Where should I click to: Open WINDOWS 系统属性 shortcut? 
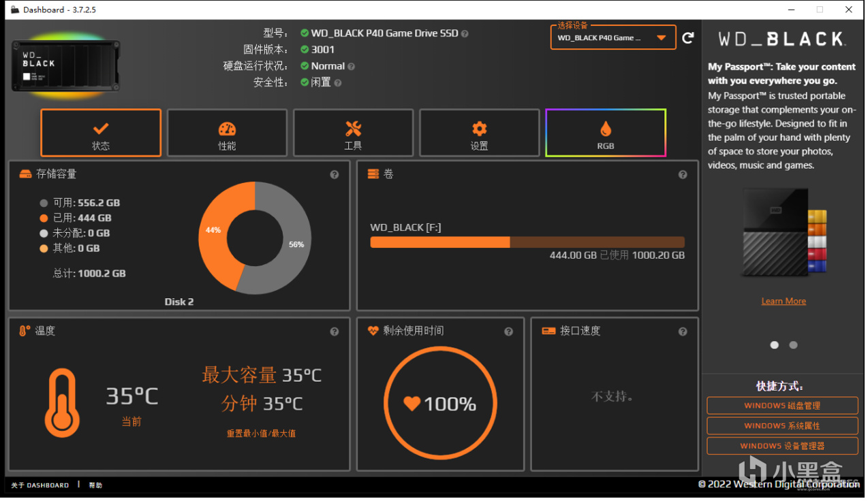point(782,426)
